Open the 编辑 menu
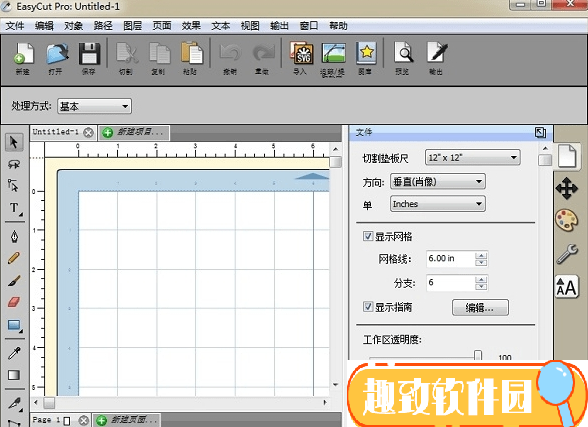Screen dimensions: 588x427 pyautogui.click(x=44, y=25)
